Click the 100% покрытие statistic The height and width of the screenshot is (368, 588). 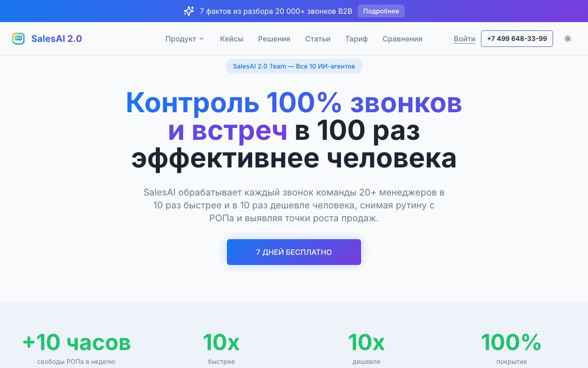511,342
